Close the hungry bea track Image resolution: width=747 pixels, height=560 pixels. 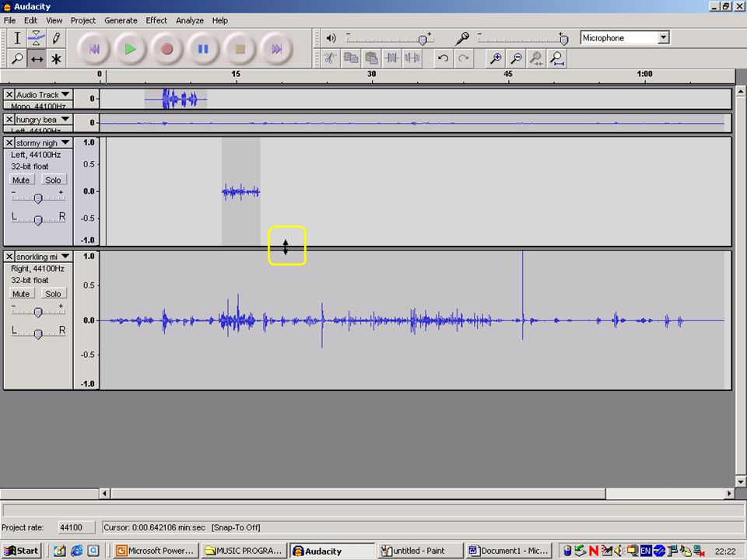[9, 120]
